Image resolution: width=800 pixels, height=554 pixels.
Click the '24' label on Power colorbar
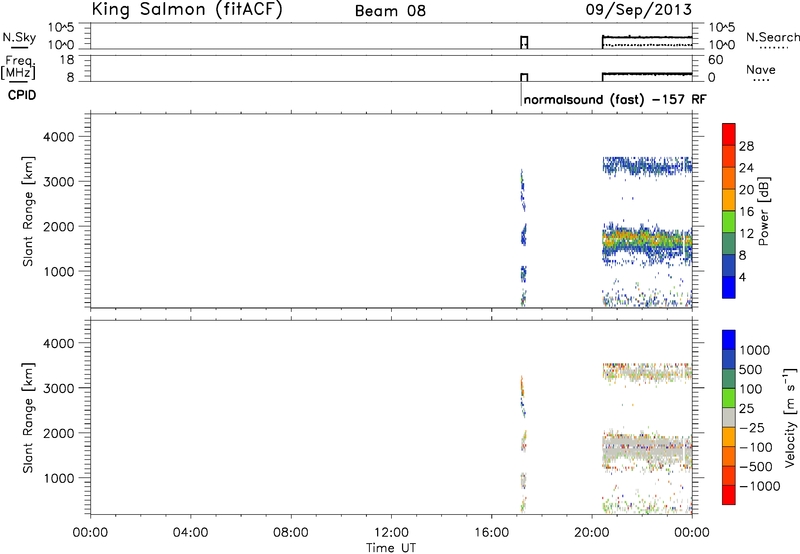click(746, 168)
